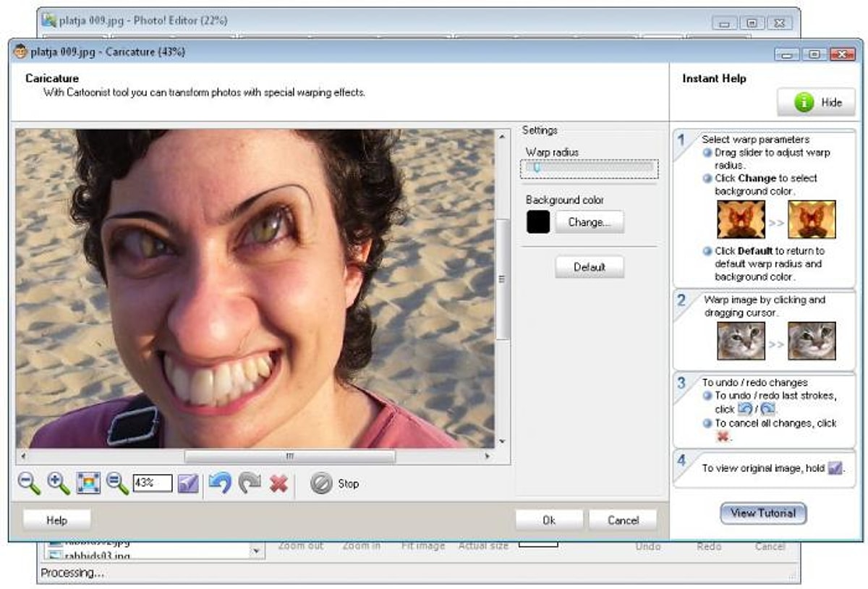Image resolution: width=868 pixels, height=589 pixels.
Task: Undo the last warp stroke
Action: click(220, 483)
